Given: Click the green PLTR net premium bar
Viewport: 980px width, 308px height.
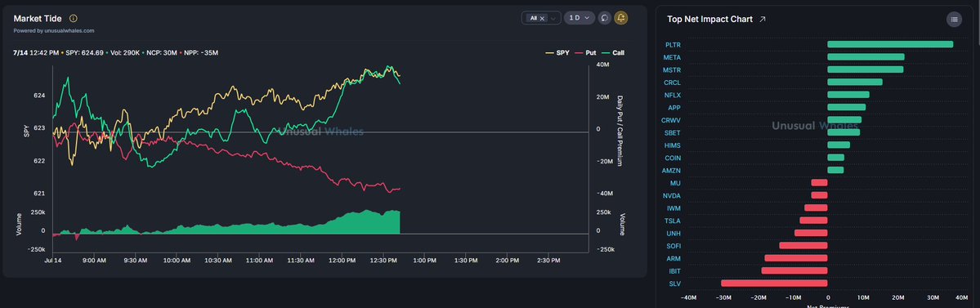Looking at the screenshot, I should (890, 44).
